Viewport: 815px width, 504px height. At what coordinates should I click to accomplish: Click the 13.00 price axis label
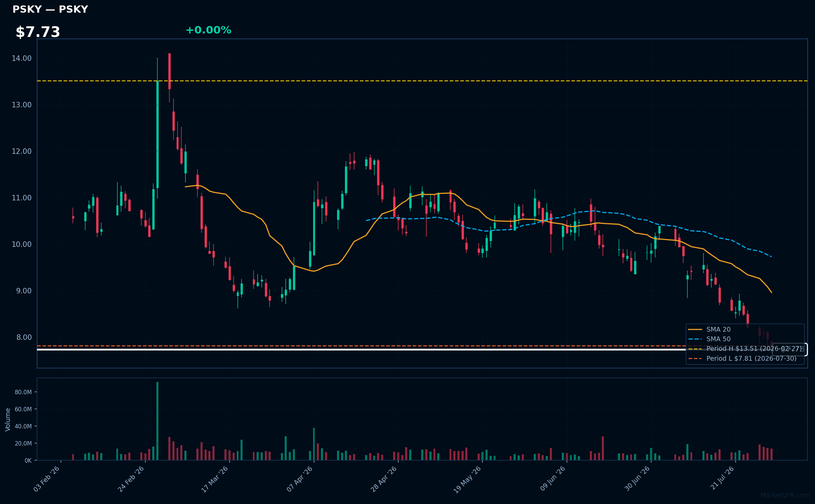click(22, 105)
